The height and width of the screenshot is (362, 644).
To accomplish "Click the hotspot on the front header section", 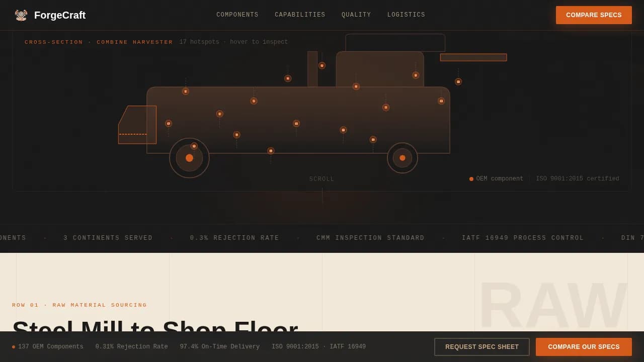I will [169, 123].
